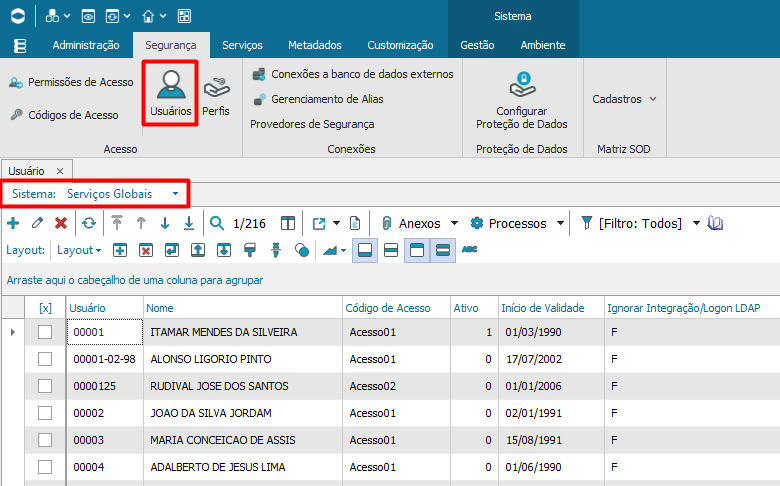Open the export icon dropdown arrow

(336, 223)
